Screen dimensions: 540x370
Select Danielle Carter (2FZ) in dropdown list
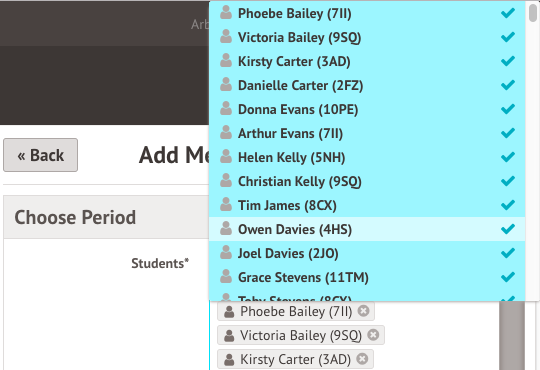click(x=367, y=85)
